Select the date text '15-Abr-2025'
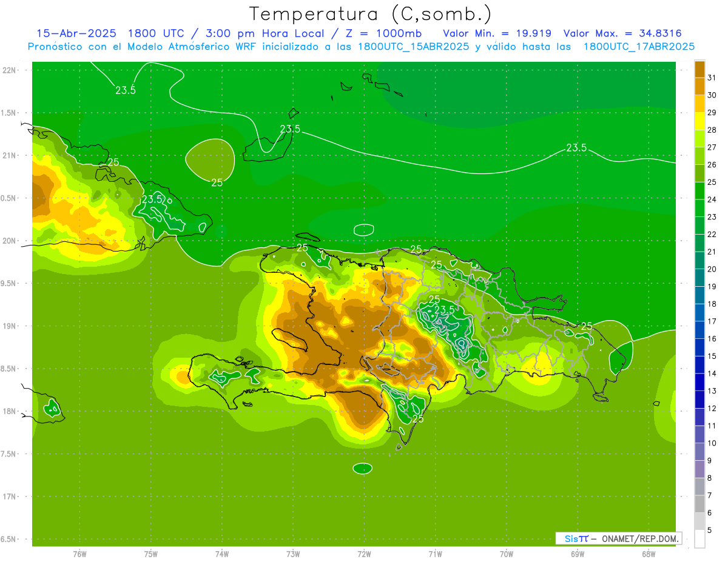728x562 pixels. [76, 33]
